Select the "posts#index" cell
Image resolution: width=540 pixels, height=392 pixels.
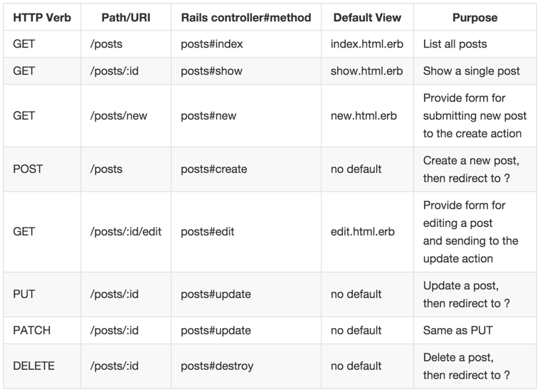coord(212,44)
